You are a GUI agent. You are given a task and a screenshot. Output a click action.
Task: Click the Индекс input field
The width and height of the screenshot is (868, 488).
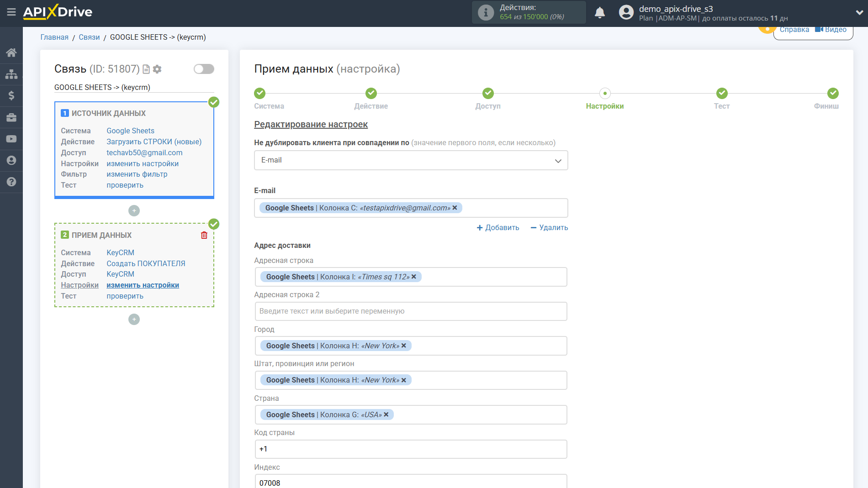click(411, 481)
